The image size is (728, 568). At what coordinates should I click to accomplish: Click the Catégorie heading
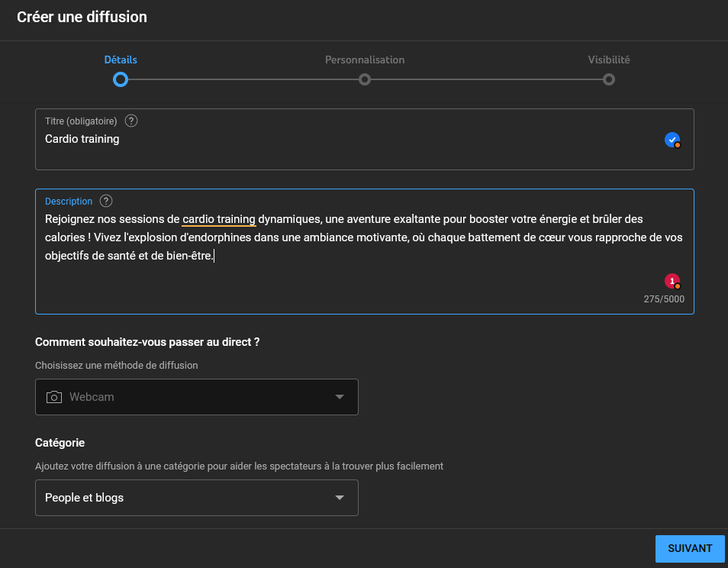[60, 443]
